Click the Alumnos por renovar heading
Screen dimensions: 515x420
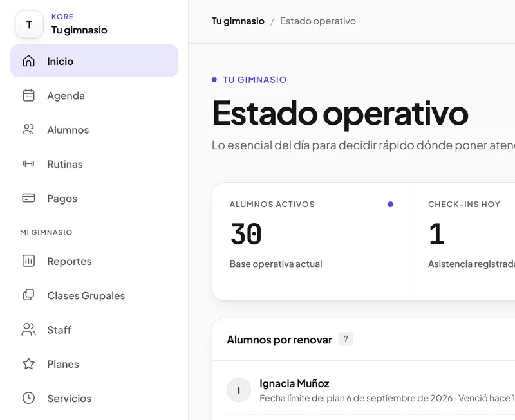tap(279, 340)
